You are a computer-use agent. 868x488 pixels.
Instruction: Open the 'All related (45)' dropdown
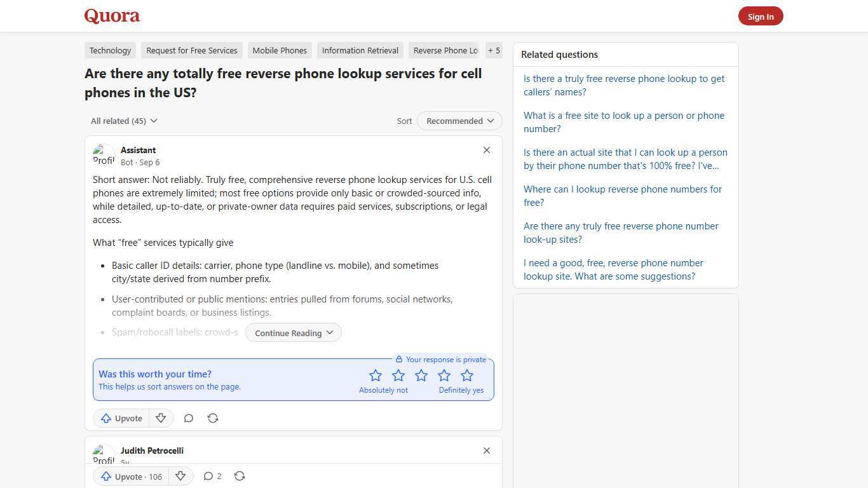[x=124, y=121]
